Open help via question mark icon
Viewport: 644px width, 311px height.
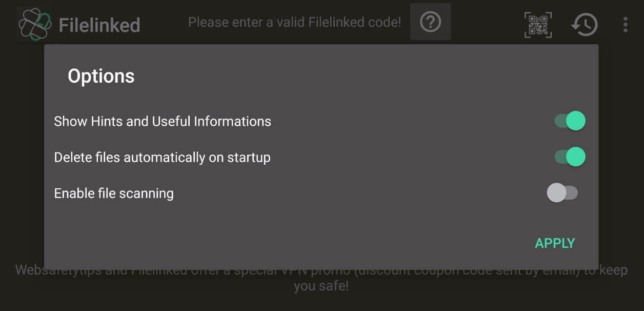430,22
